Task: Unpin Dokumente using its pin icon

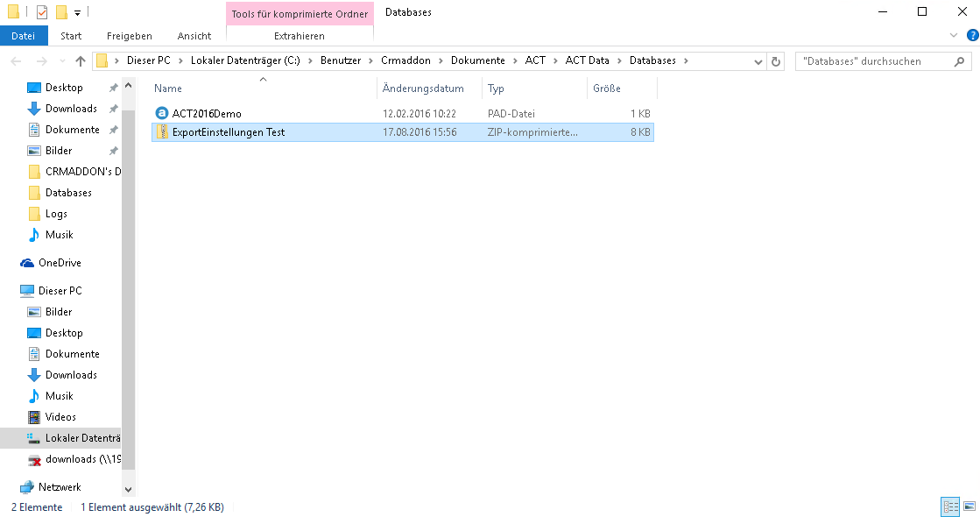Action: coord(113,130)
